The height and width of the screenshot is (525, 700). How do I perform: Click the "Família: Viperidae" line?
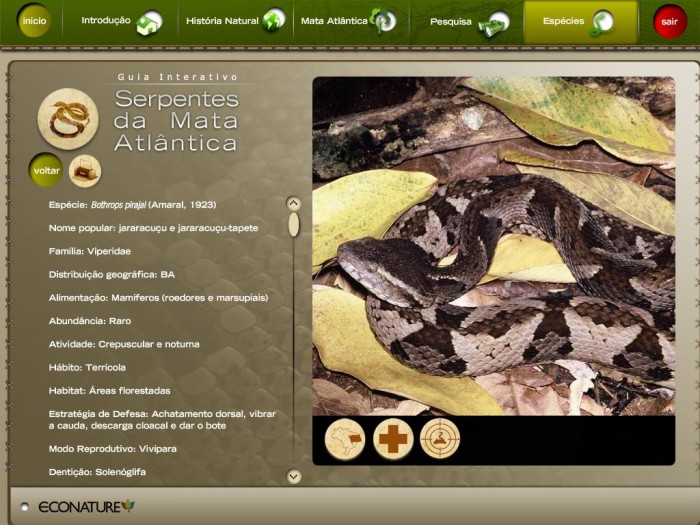(x=90, y=251)
